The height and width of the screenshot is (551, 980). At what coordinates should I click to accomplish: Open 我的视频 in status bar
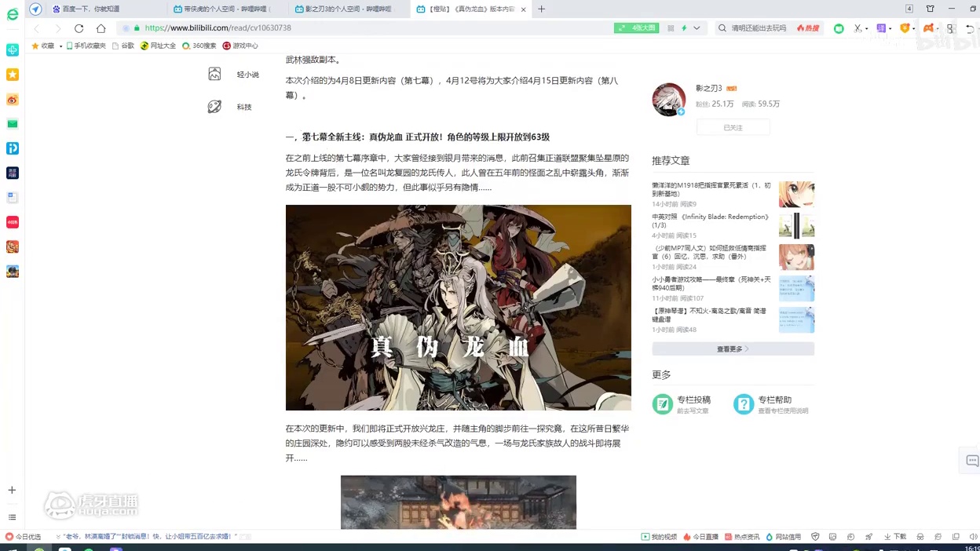[x=659, y=537]
